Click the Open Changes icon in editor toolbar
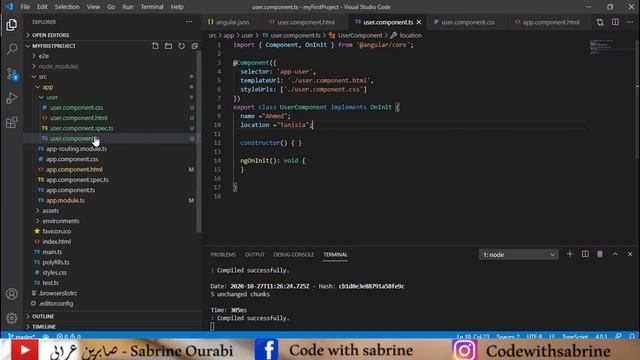640x360 pixels. pyautogui.click(x=600, y=22)
